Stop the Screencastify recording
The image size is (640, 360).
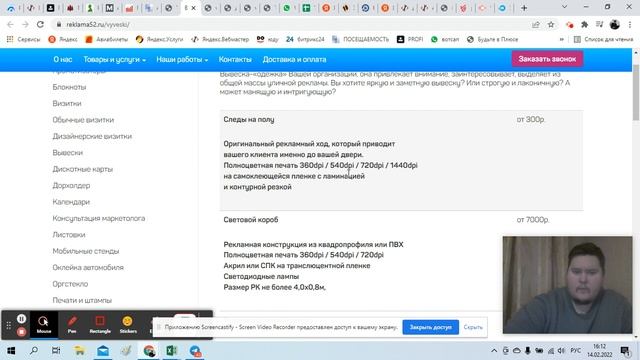pos(22,332)
